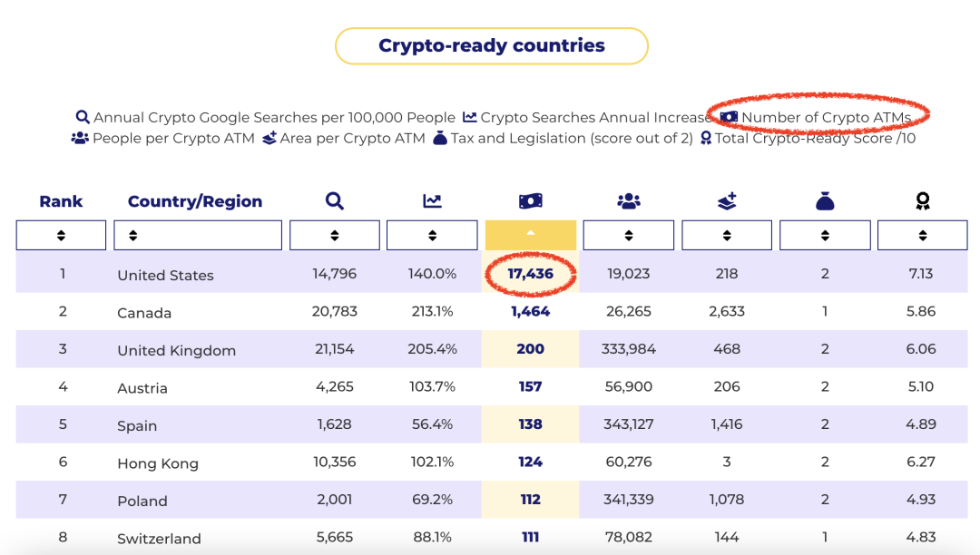Click the chart-line annual increase header icon
This screenshot has height=555, width=980.
tap(432, 201)
